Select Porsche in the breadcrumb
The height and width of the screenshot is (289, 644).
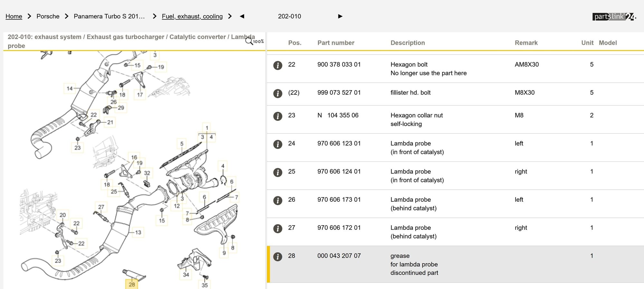[48, 16]
